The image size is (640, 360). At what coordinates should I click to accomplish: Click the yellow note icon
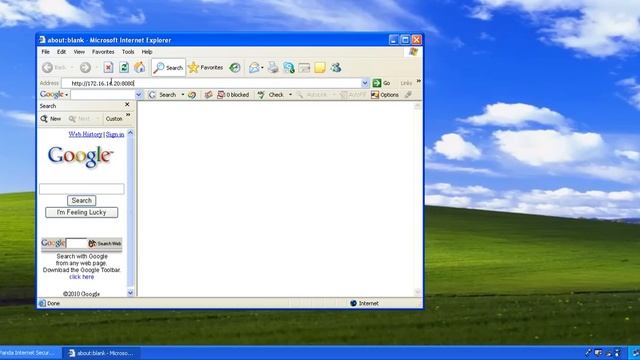click(320, 68)
